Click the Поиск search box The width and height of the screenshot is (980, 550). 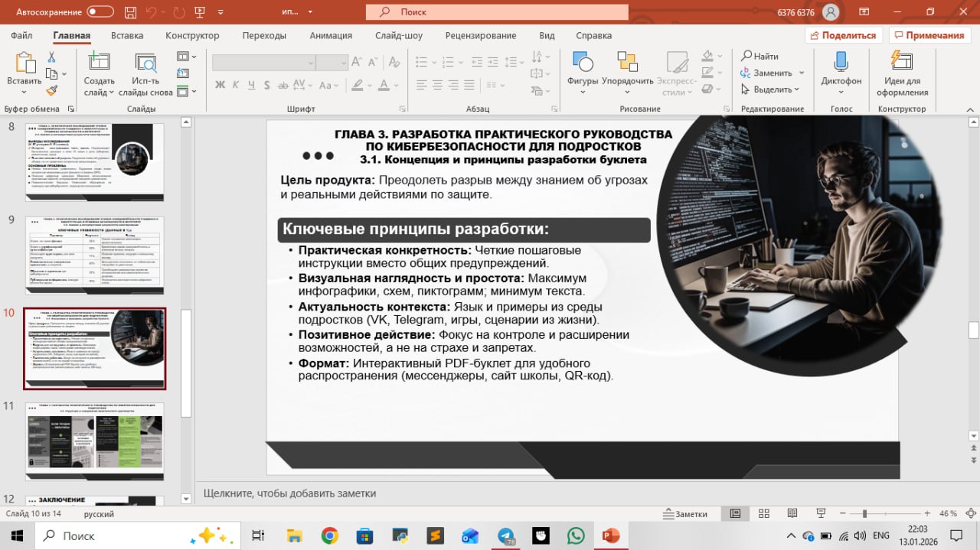coord(497,12)
